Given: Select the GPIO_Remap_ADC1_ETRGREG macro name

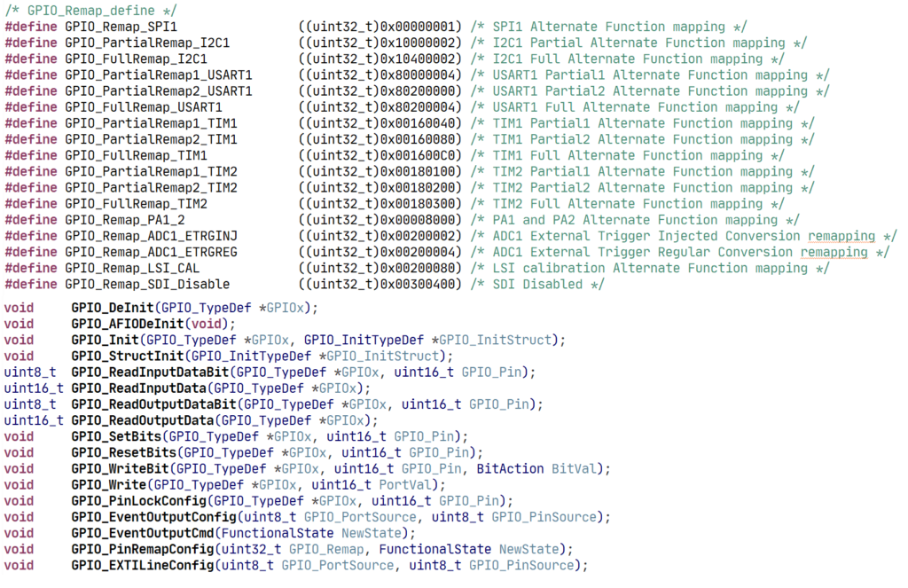Looking at the screenshot, I should coord(151,253).
